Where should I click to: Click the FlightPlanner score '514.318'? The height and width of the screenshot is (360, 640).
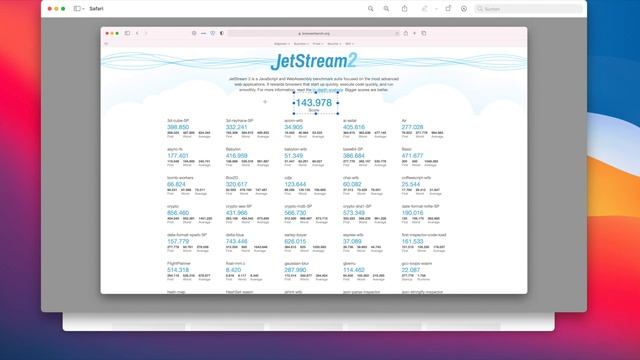point(178,270)
